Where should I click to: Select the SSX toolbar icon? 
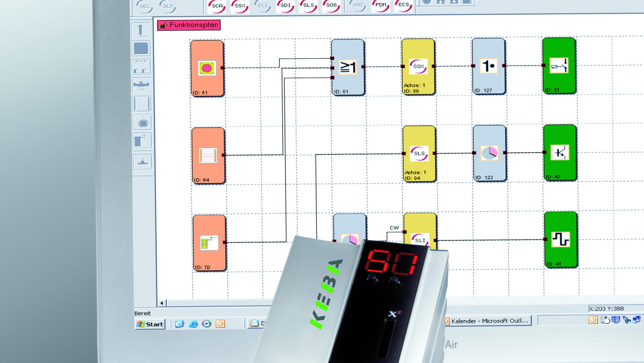click(x=240, y=6)
